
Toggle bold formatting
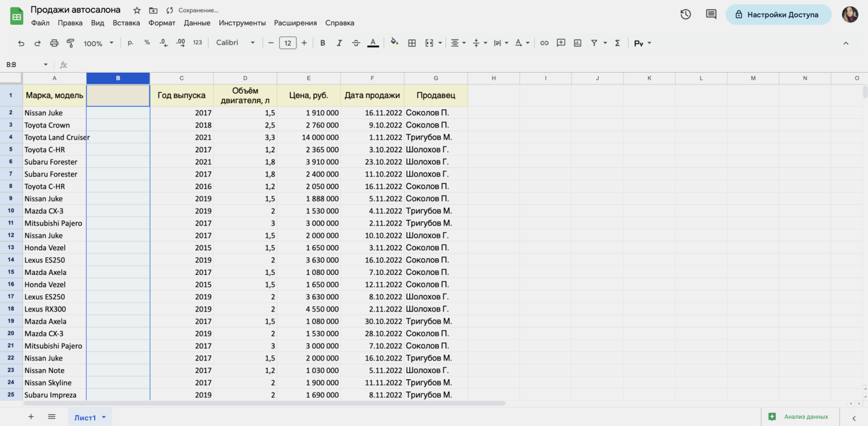tap(322, 43)
